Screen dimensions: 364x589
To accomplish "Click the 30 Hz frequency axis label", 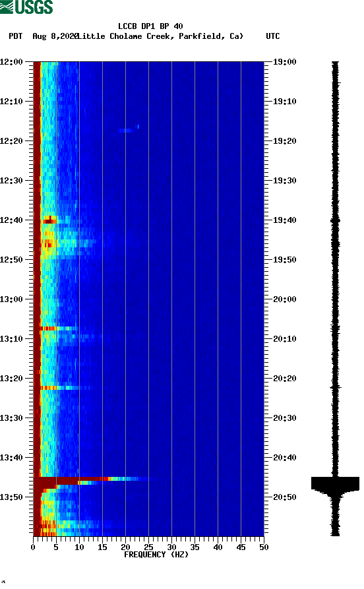I will (x=171, y=547).
